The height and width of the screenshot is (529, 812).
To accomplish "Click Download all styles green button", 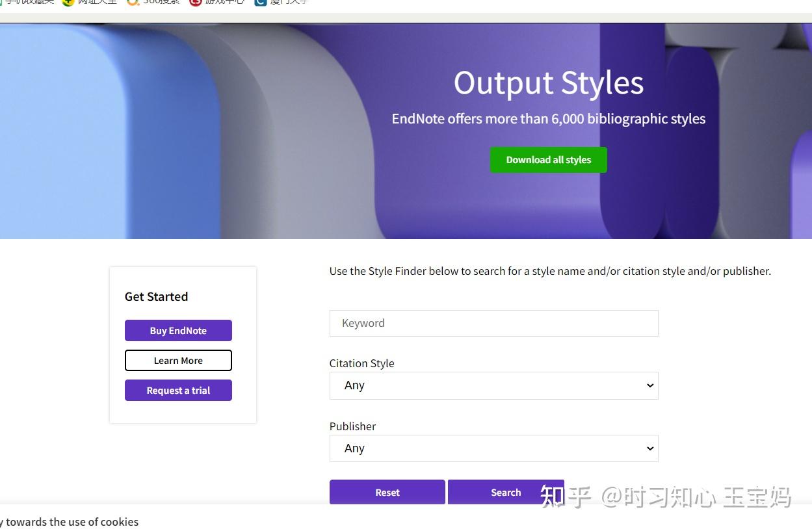I will [548, 160].
